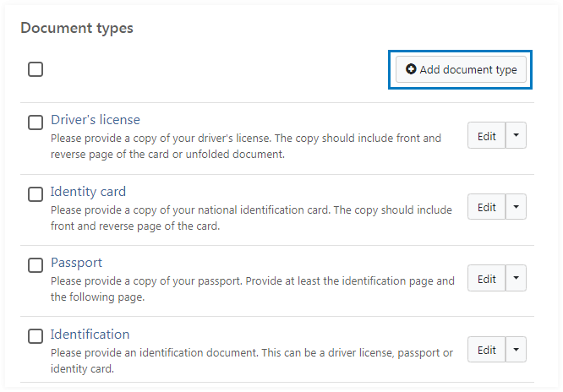The height and width of the screenshot is (392, 563).
Task: Edit the Identification document type
Action: [486, 350]
